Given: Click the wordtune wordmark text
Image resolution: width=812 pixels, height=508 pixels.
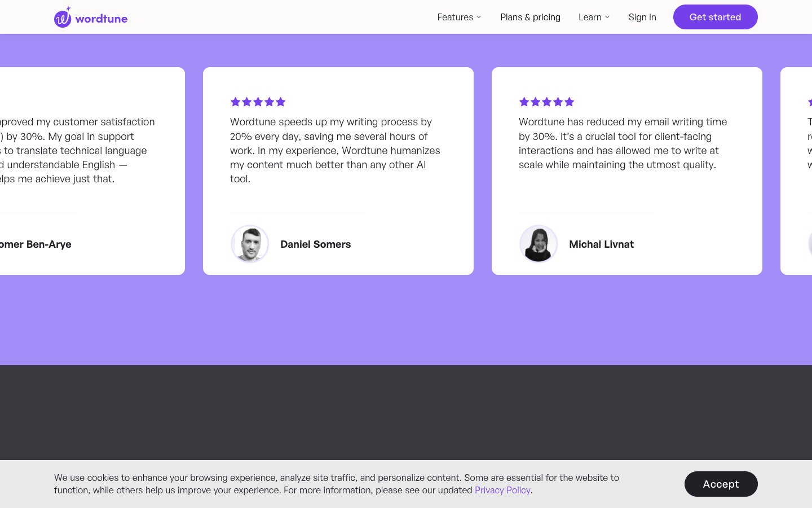Looking at the screenshot, I should 101,19.
